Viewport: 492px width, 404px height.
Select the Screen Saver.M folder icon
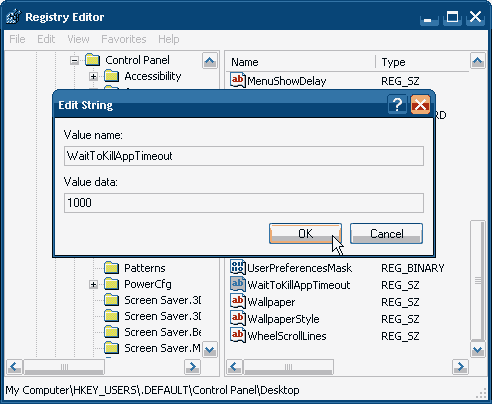(112, 348)
